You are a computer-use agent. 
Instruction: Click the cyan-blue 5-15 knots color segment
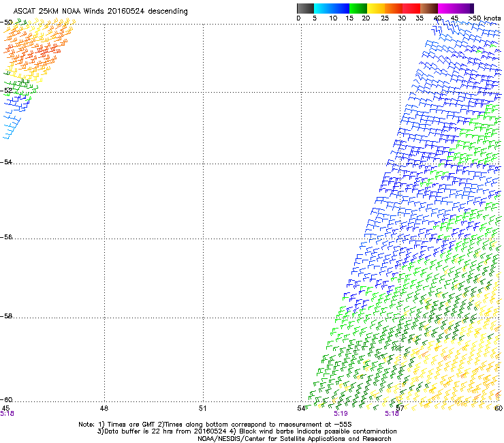tap(332, 8)
